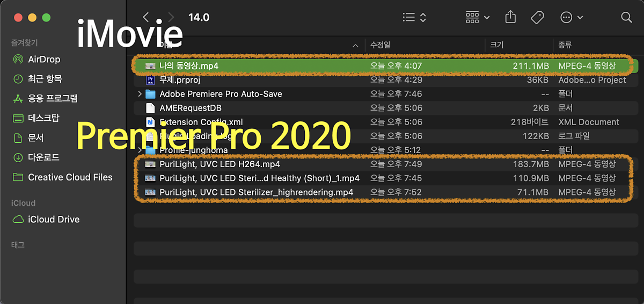The image size is (644, 304).
Task: Zoom the Finder window with green button
Action: coord(46,17)
